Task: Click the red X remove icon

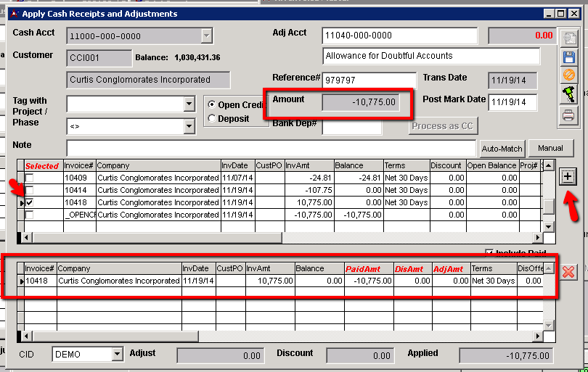Action: coord(568,272)
